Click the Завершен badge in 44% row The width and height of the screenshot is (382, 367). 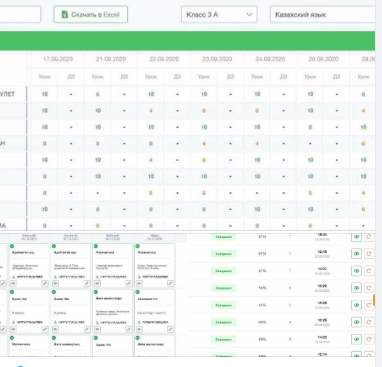tap(223, 305)
